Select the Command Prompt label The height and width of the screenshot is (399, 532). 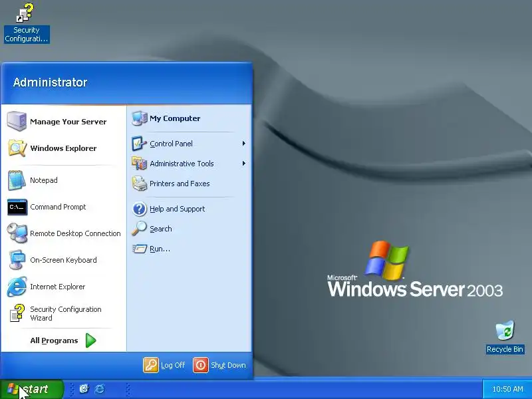tap(58, 207)
